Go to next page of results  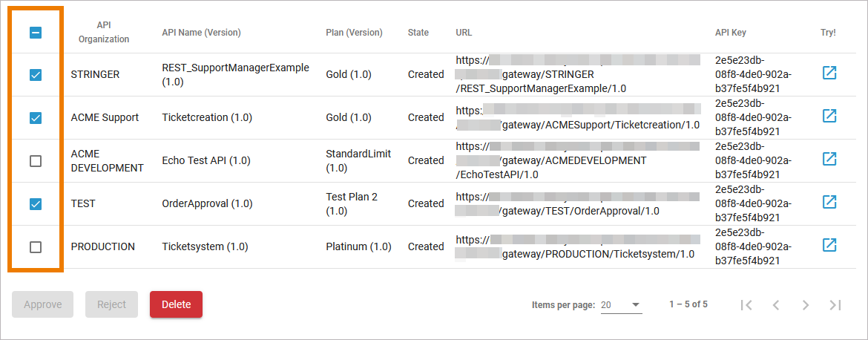click(x=806, y=304)
